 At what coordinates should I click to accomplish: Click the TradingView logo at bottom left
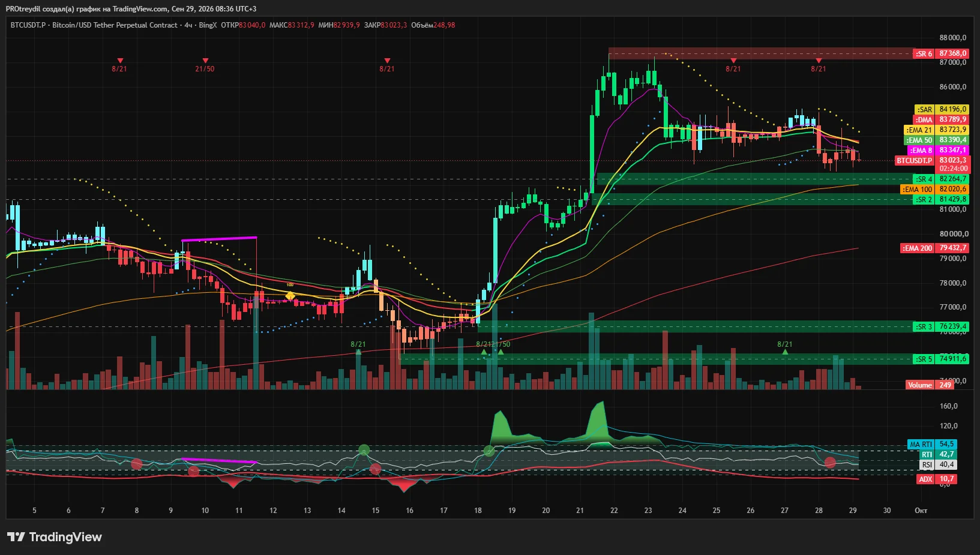coord(55,537)
